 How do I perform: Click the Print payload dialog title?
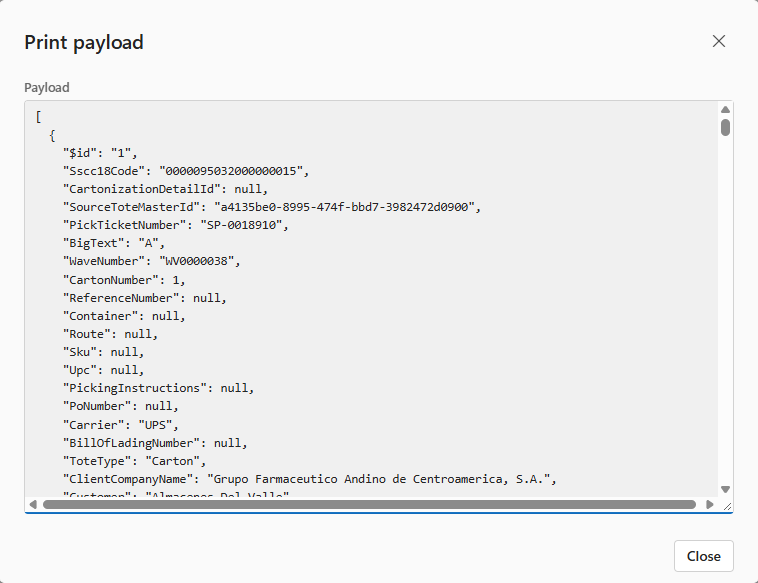[x=84, y=43]
